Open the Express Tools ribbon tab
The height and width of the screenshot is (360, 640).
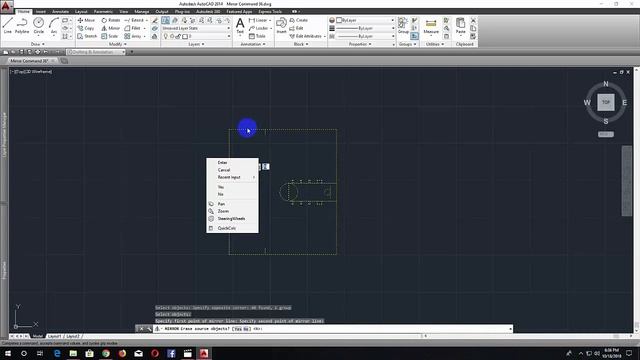tap(270, 11)
